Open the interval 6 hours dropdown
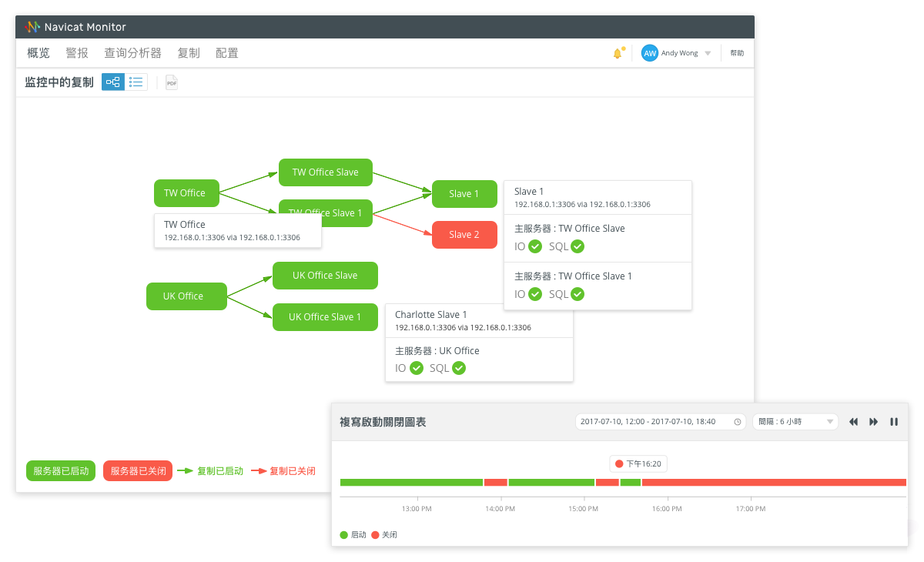This screenshot has width=924, height=562. (x=795, y=422)
